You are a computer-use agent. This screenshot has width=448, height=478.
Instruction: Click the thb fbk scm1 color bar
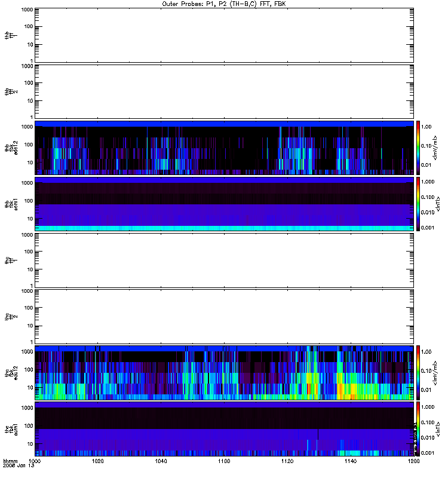(x=418, y=204)
